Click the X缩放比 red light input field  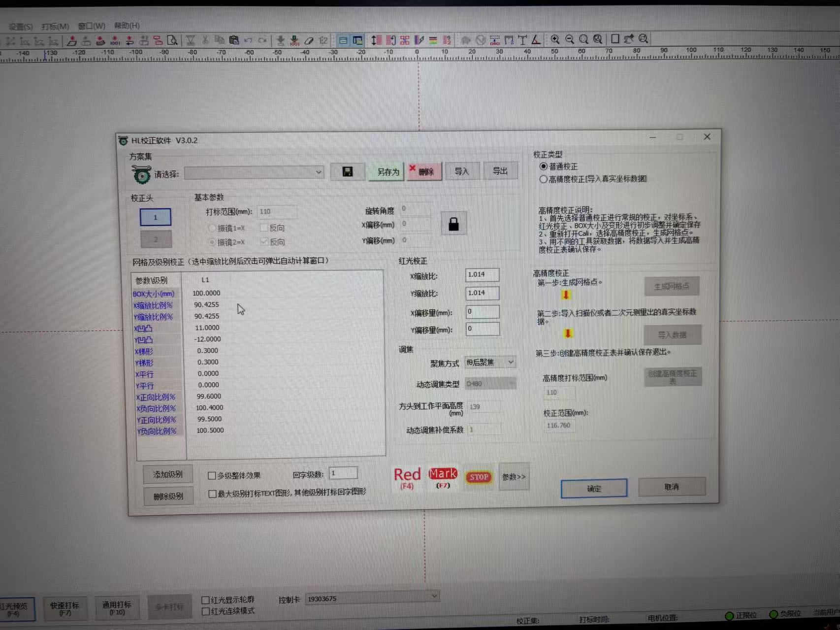click(482, 274)
